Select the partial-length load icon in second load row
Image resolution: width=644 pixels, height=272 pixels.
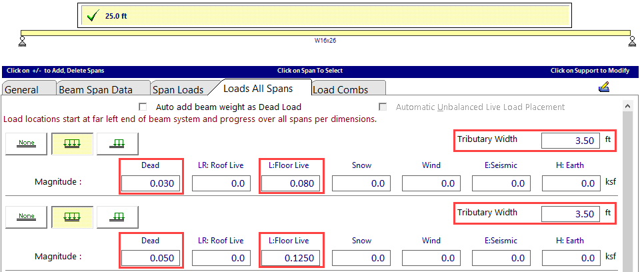pos(117,217)
